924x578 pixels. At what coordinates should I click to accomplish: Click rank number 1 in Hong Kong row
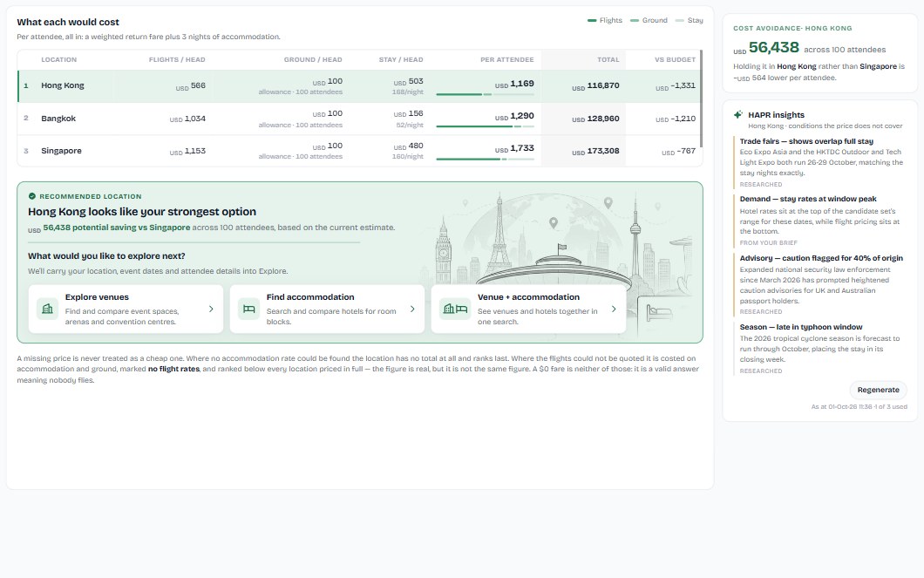[26, 85]
